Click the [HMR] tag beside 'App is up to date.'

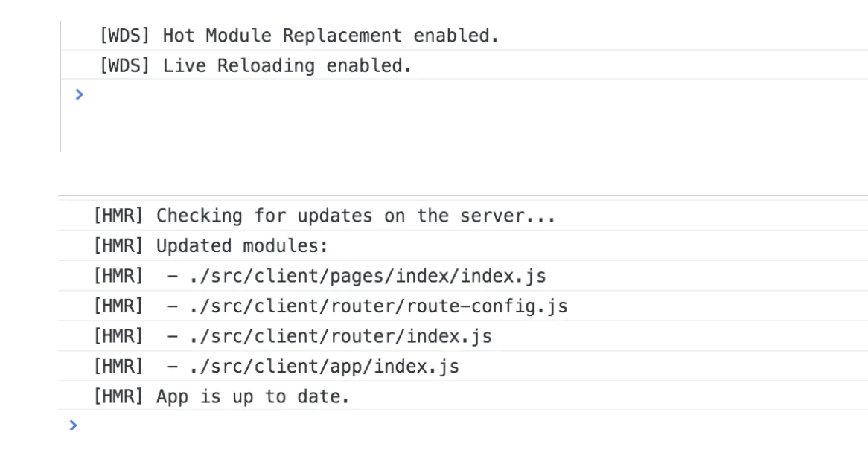118,397
